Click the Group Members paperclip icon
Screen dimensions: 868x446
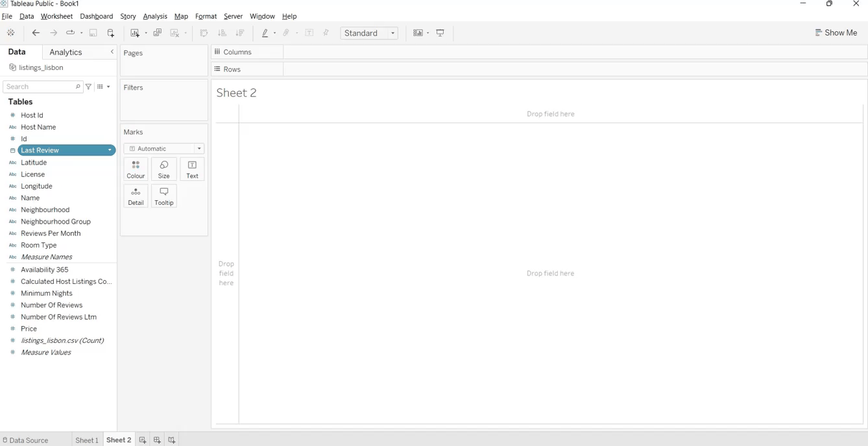click(x=286, y=33)
